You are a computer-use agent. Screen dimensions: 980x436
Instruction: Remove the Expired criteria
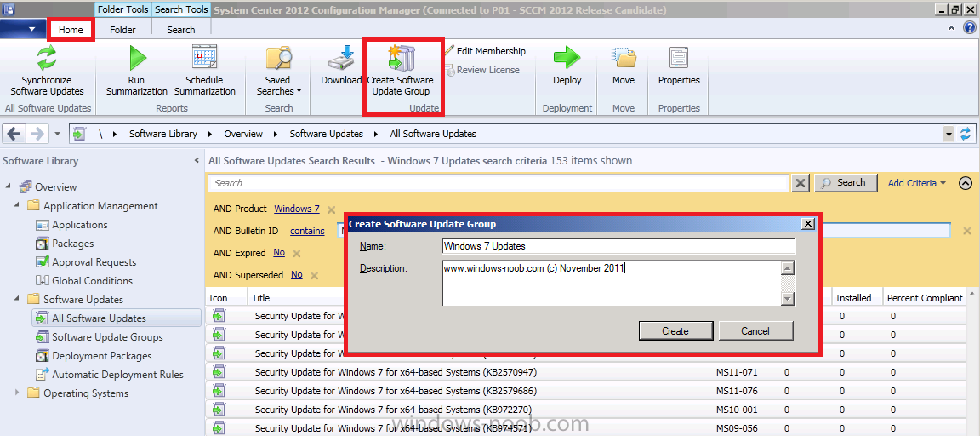coord(297,254)
